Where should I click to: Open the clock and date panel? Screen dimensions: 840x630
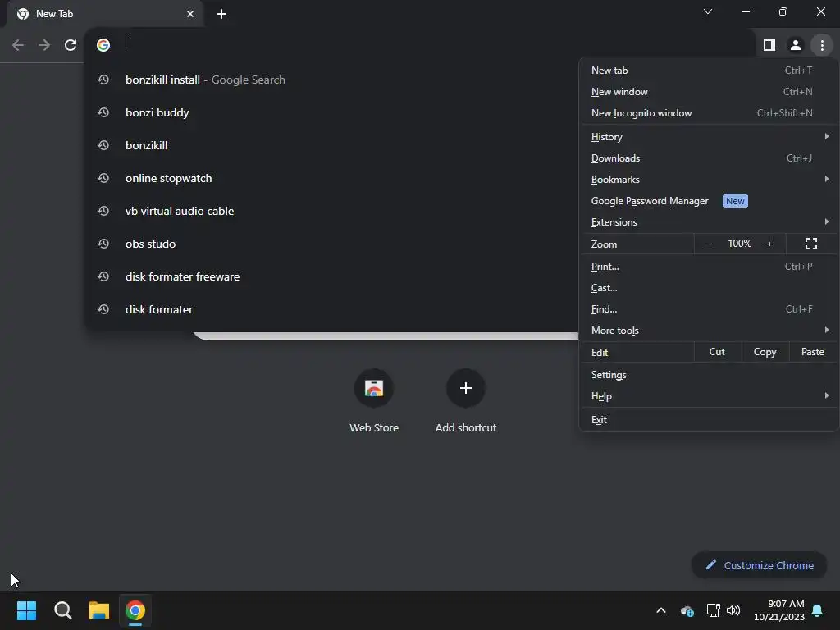click(x=779, y=610)
